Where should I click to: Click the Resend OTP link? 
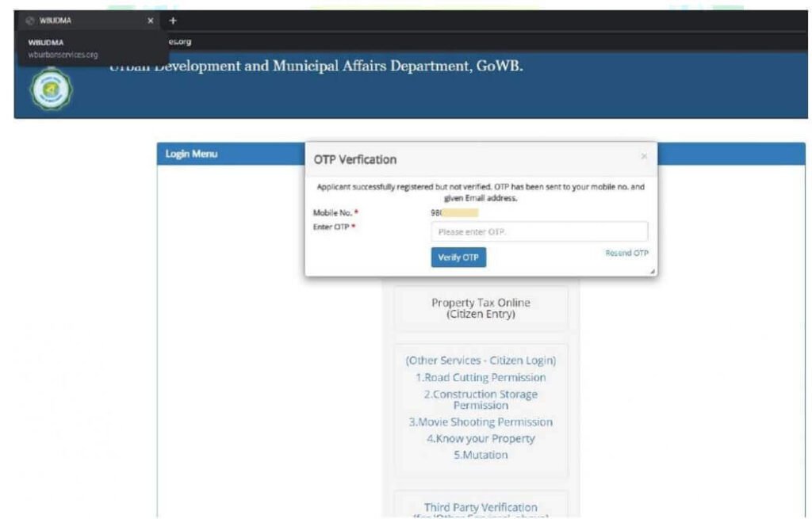(626, 253)
